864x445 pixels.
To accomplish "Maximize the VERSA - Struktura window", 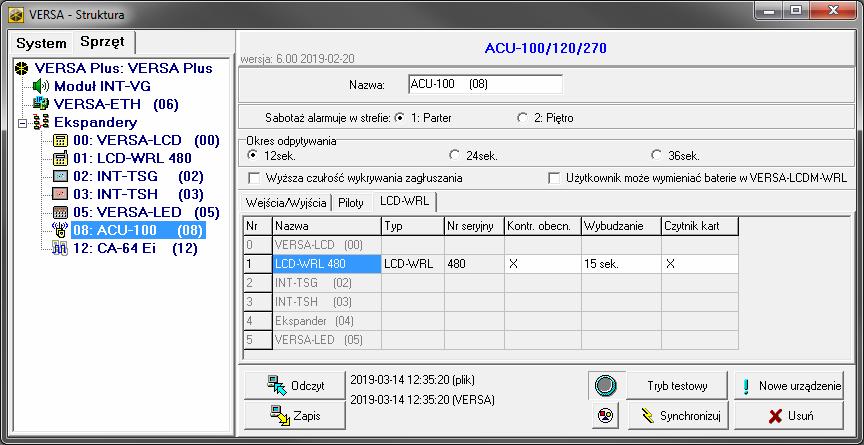I will [795, 11].
